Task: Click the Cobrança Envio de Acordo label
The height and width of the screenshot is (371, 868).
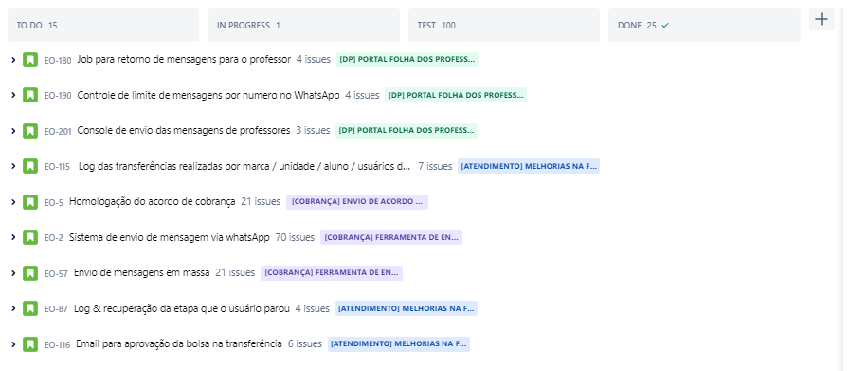Action: click(357, 202)
